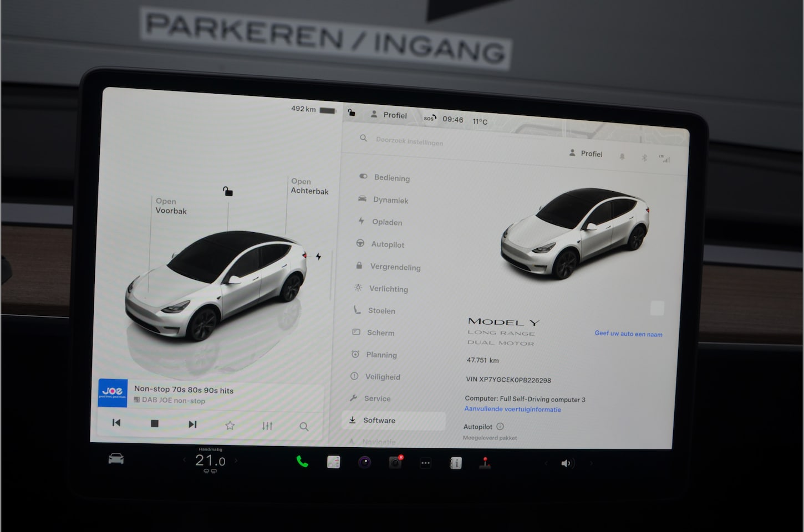Open the dashcam camera icon
The width and height of the screenshot is (804, 532).
click(395, 462)
